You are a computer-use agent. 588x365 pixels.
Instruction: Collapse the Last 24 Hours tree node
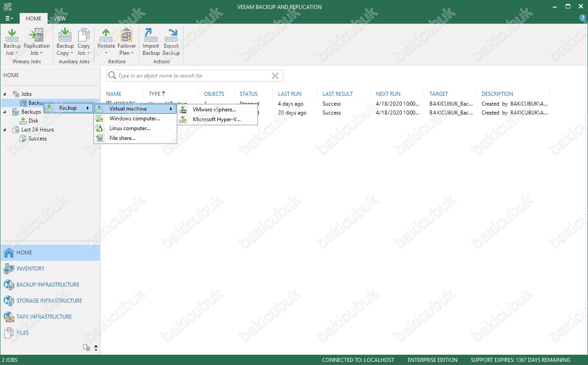click(x=5, y=130)
